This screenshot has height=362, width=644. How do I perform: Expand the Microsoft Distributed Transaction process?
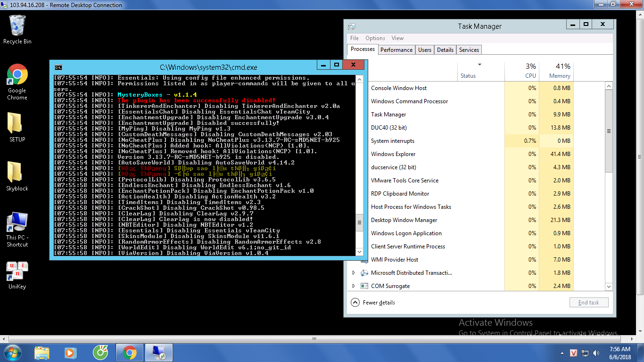tap(354, 273)
